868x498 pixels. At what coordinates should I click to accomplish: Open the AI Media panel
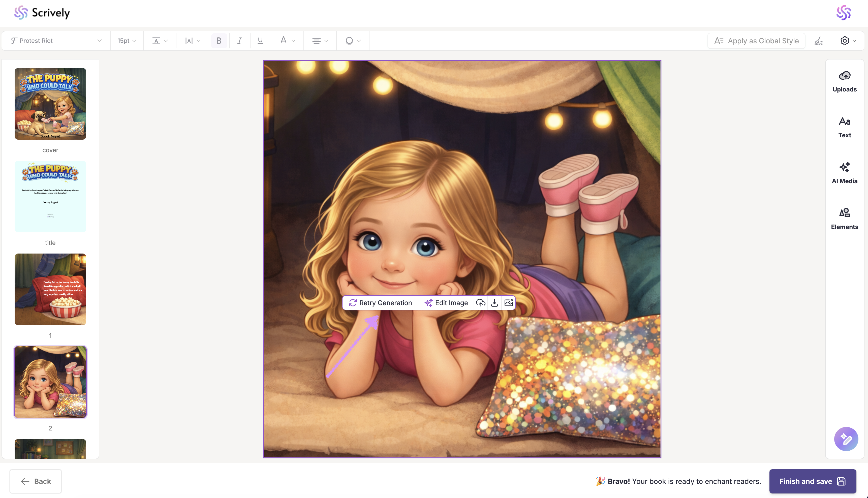click(x=844, y=173)
